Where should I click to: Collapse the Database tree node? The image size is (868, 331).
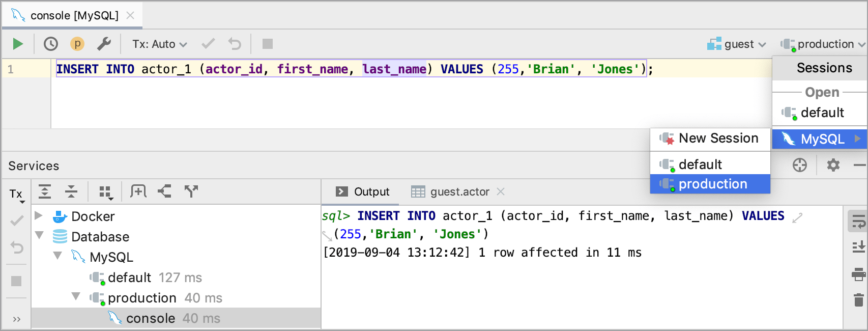click(x=39, y=236)
